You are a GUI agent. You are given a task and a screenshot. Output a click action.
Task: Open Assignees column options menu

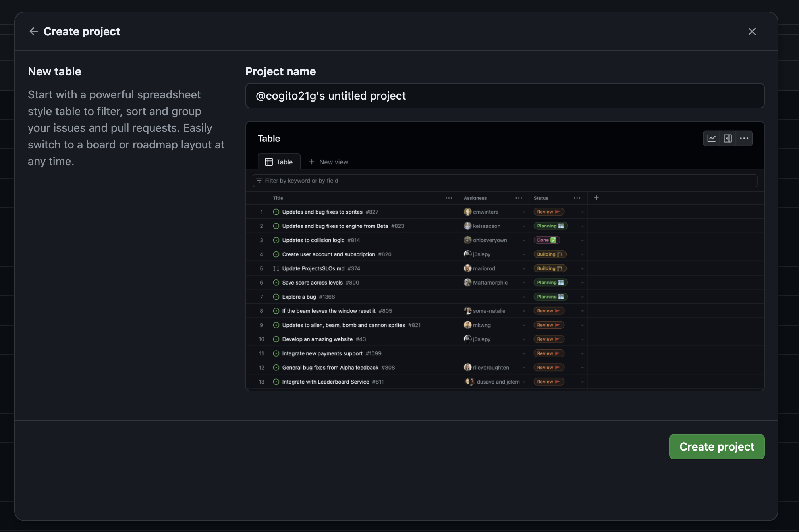click(519, 198)
